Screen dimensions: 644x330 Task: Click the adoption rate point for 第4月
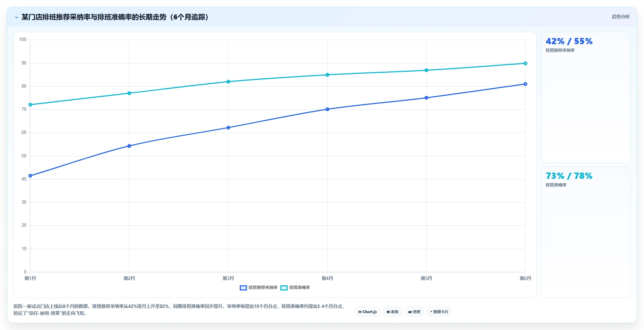click(x=327, y=109)
